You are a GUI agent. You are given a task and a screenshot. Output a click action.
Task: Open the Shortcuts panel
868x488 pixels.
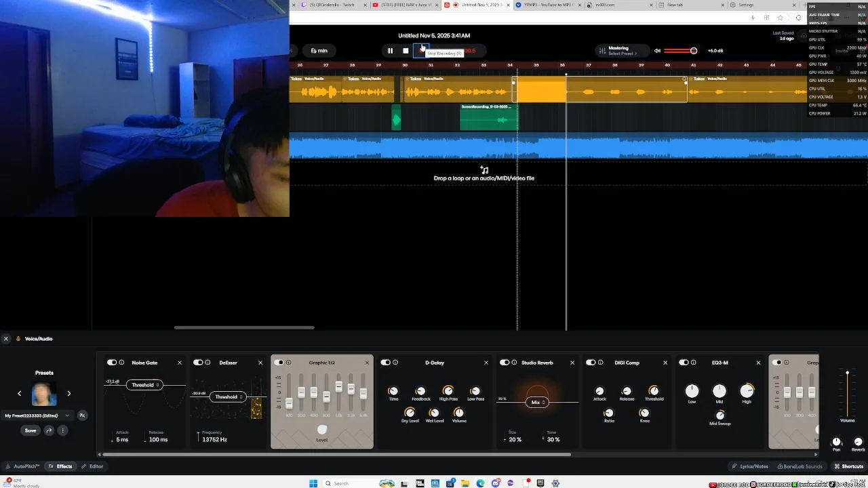pos(848,466)
